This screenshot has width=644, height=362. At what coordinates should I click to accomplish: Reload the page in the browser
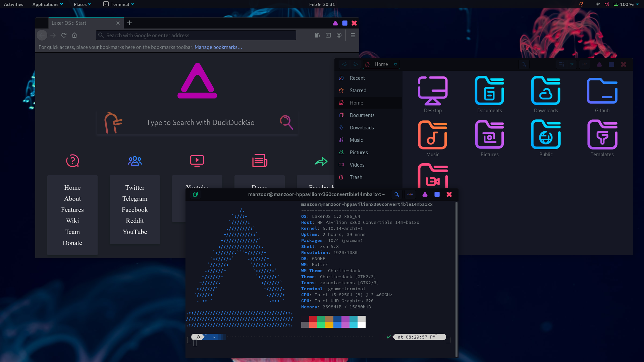[x=64, y=35]
